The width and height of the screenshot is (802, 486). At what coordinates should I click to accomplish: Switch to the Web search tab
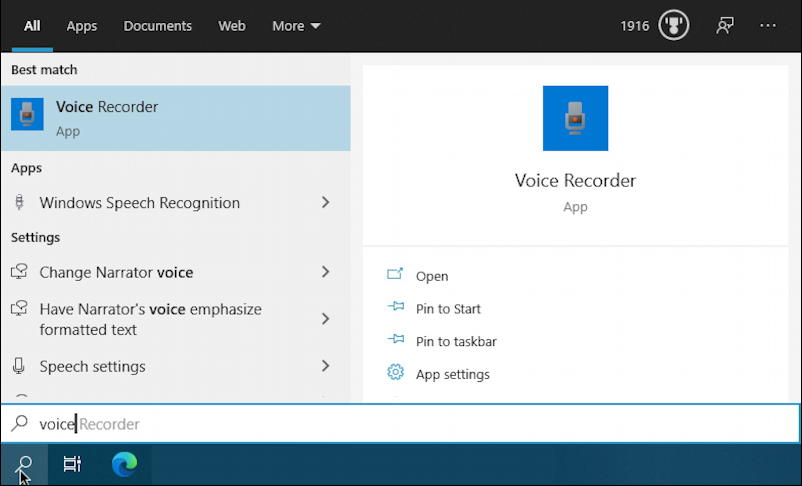click(x=232, y=26)
